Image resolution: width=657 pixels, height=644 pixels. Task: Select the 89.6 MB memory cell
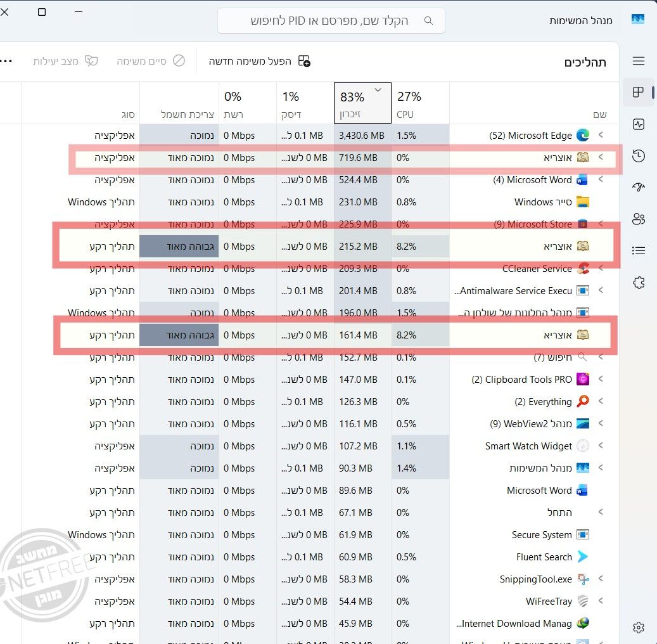tap(362, 491)
